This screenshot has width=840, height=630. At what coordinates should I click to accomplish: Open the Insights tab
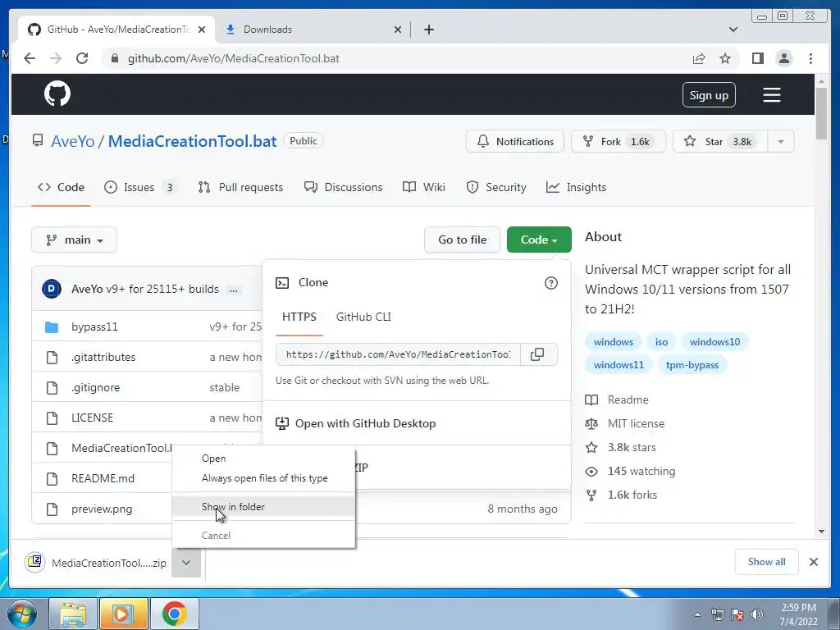[576, 187]
